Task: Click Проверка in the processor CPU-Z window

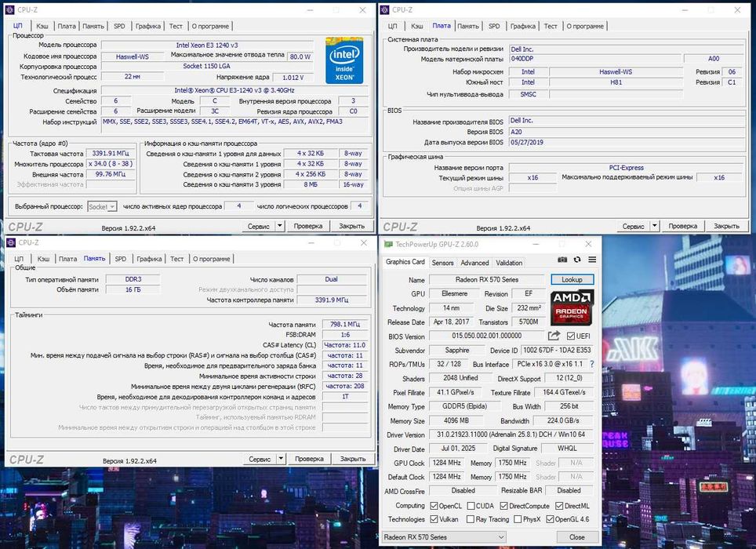Action: [x=308, y=226]
